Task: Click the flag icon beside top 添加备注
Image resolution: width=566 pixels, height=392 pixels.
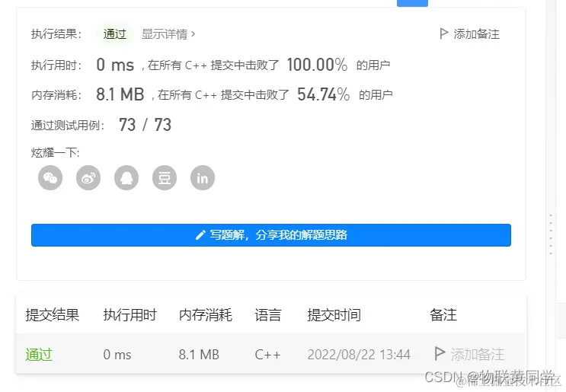Action: click(x=443, y=33)
